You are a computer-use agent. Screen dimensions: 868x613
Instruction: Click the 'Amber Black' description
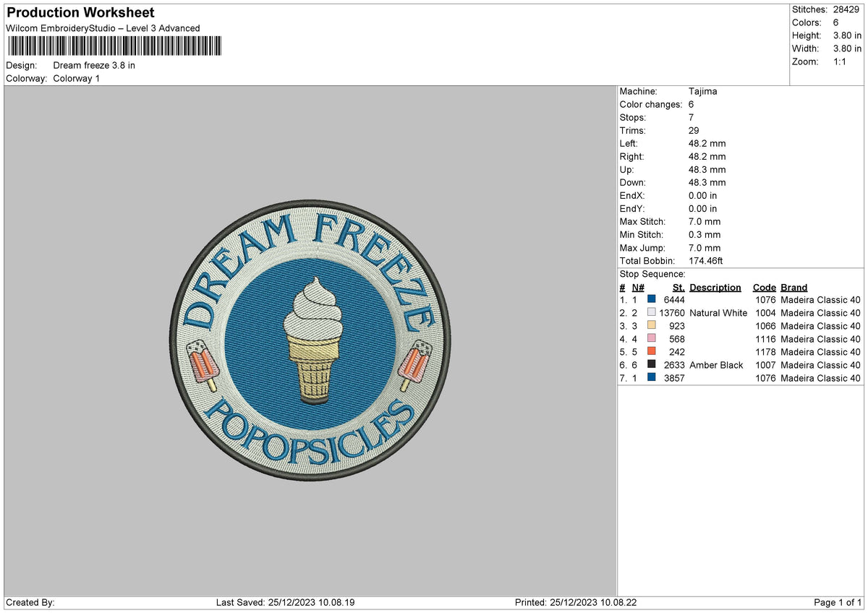716,365
